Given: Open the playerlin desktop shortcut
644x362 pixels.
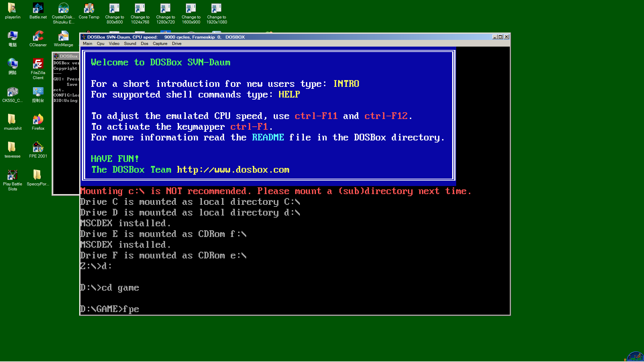Looking at the screenshot, I should point(12,8).
